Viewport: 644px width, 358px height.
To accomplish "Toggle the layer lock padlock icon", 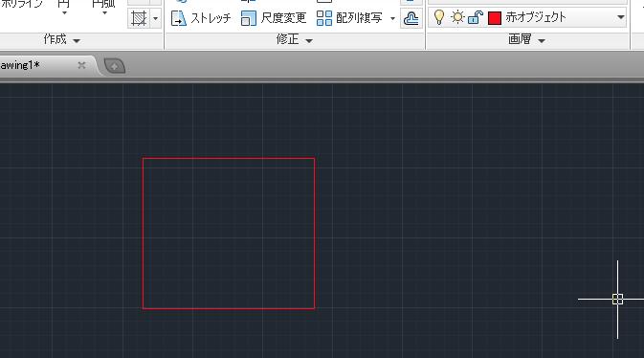I will [x=476, y=17].
